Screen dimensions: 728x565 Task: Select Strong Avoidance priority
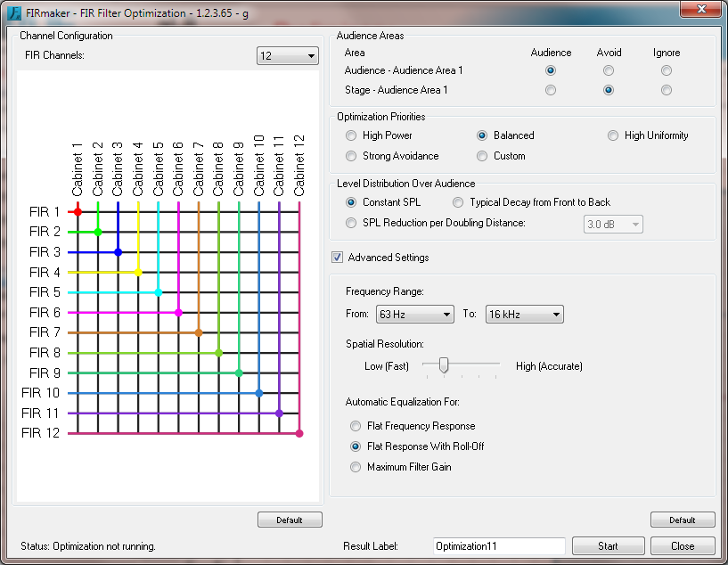351,156
